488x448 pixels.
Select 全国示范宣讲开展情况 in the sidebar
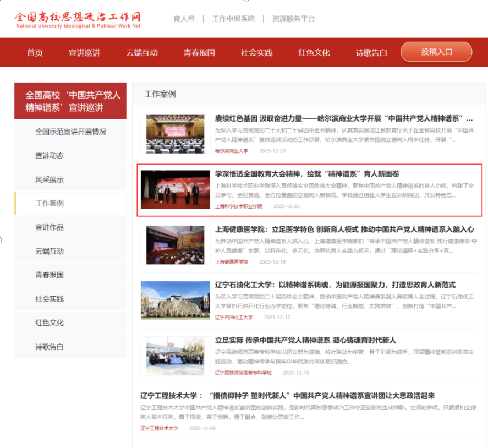(x=70, y=132)
